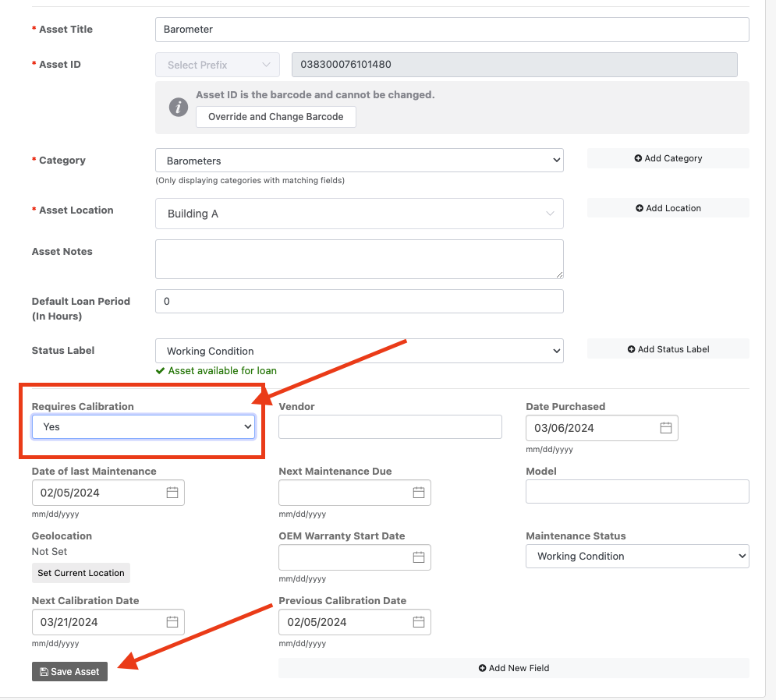Open calendar icon in Date of last Maintenance
Viewport: 776px width, 700px height.
pyautogui.click(x=172, y=493)
